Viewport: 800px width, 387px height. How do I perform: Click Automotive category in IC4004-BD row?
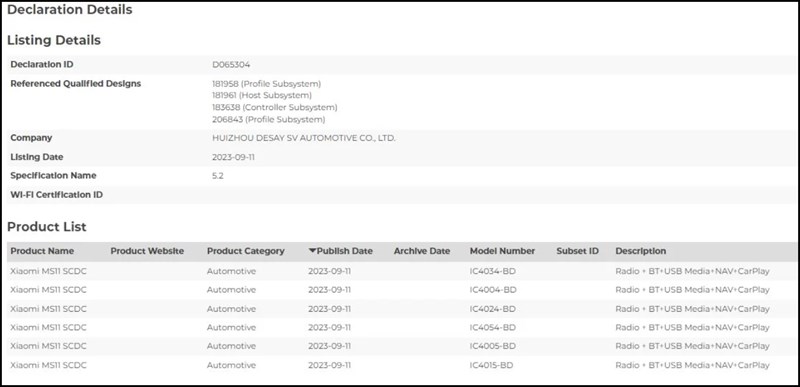[x=231, y=290]
